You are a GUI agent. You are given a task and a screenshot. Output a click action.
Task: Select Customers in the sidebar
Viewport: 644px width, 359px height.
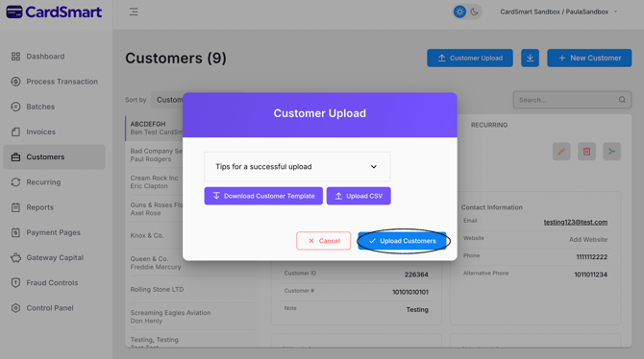[54, 156]
